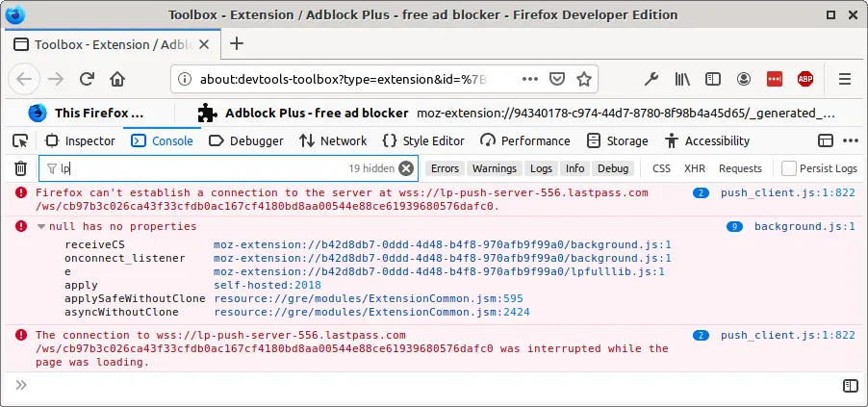Select iframe target document button
Image resolution: width=868 pixels, height=407 pixels.
(826, 140)
